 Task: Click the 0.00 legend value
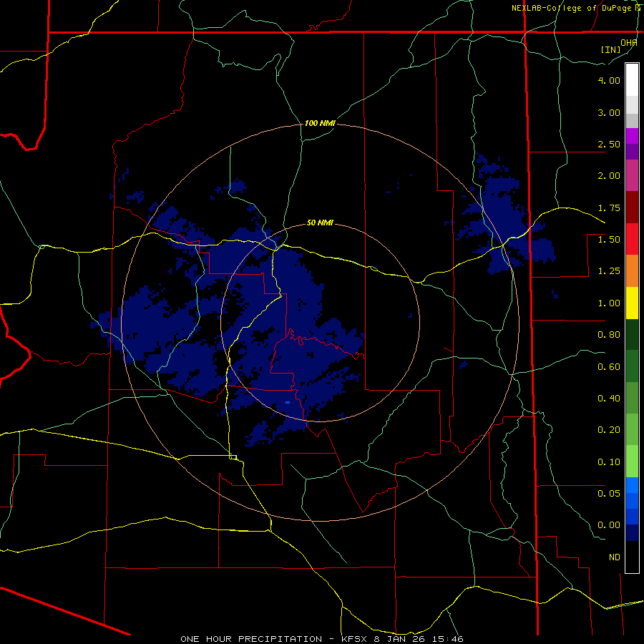[x=609, y=525]
